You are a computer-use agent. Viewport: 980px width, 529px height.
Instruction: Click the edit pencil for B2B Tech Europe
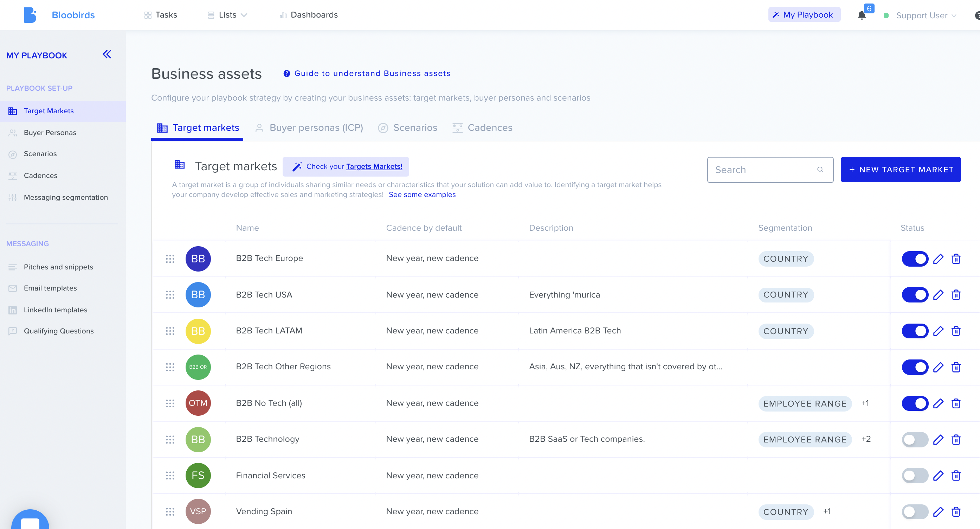938,259
